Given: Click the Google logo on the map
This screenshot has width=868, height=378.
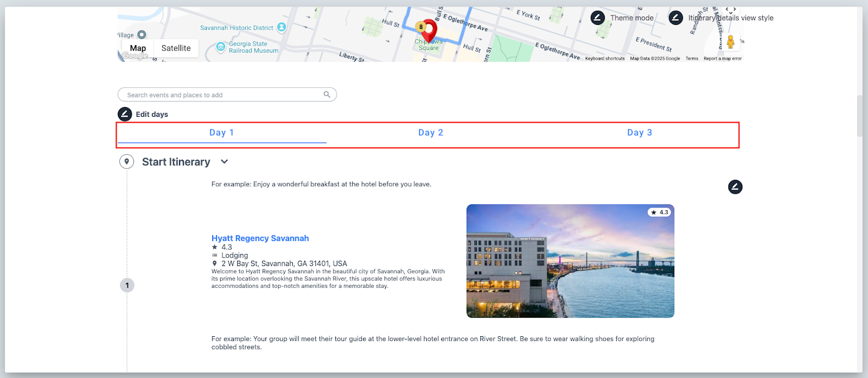Looking at the screenshot, I should tap(135, 55).
